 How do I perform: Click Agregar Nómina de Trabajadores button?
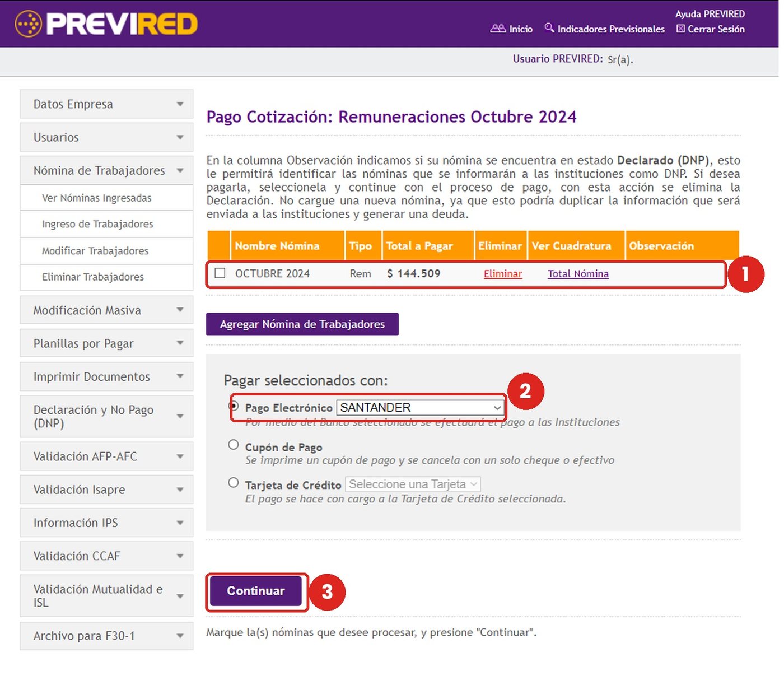pyautogui.click(x=302, y=324)
